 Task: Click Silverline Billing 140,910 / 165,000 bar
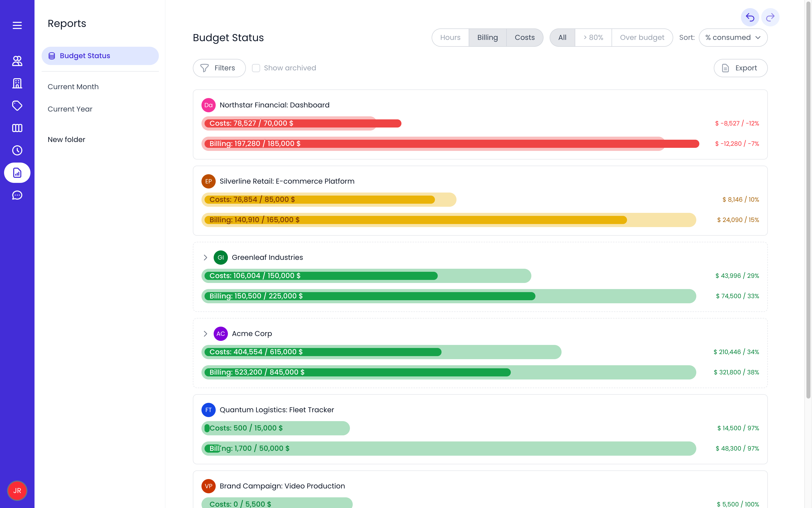[449, 220]
